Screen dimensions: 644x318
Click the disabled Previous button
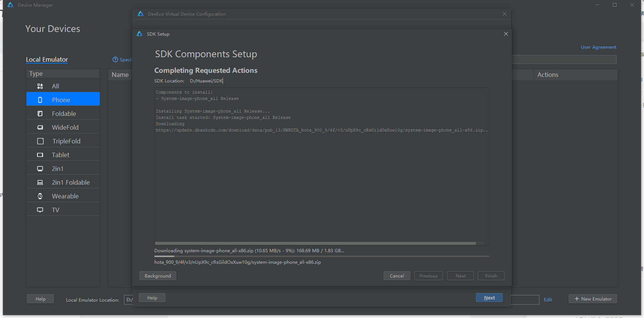click(x=428, y=276)
